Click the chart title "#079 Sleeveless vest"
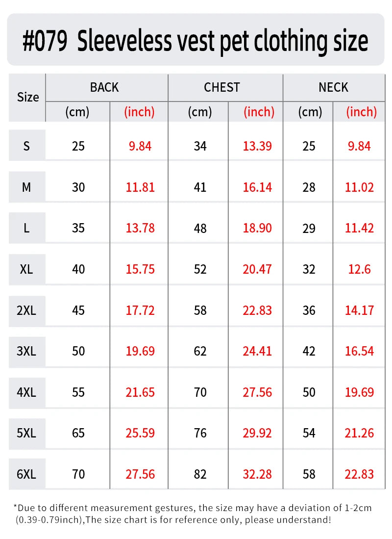392x539 pixels. pos(195,41)
